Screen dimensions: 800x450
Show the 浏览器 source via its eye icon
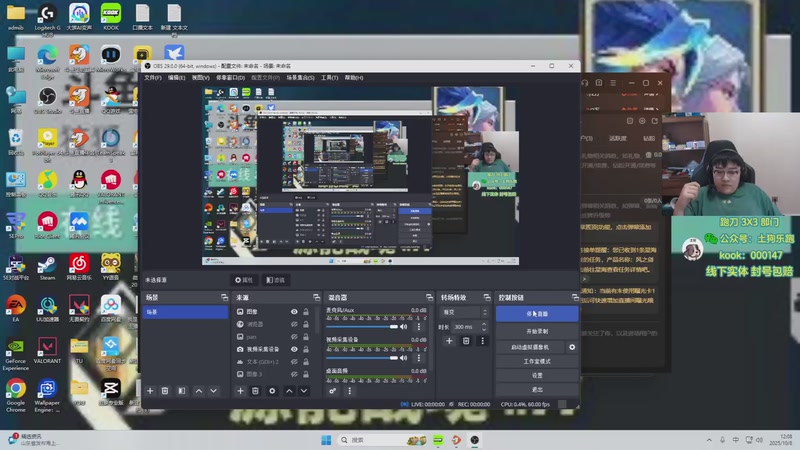click(x=294, y=324)
